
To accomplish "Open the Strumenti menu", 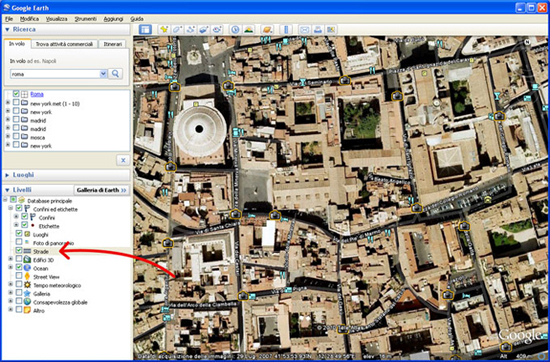I will pyautogui.click(x=85, y=19).
